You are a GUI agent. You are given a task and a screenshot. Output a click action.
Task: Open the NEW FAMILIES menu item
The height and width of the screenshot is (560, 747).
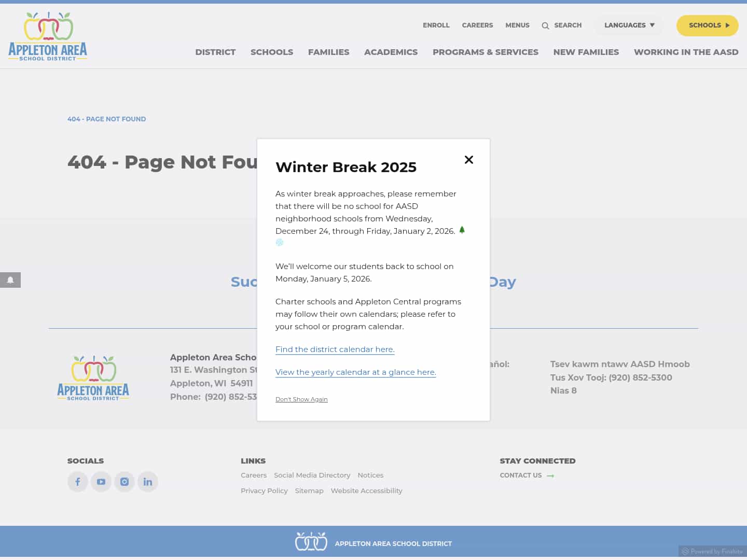[586, 52]
